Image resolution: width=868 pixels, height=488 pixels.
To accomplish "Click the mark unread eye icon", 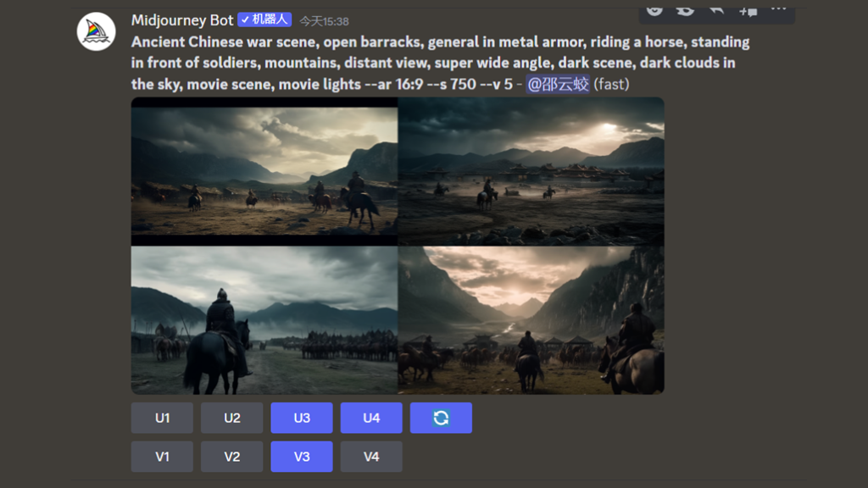I will [x=685, y=9].
